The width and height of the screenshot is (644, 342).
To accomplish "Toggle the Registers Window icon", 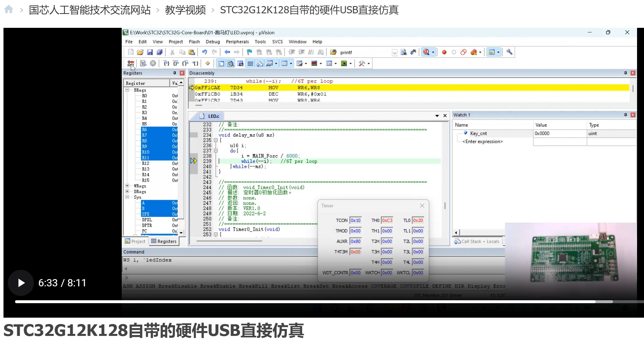I will pyautogui.click(x=250, y=63).
